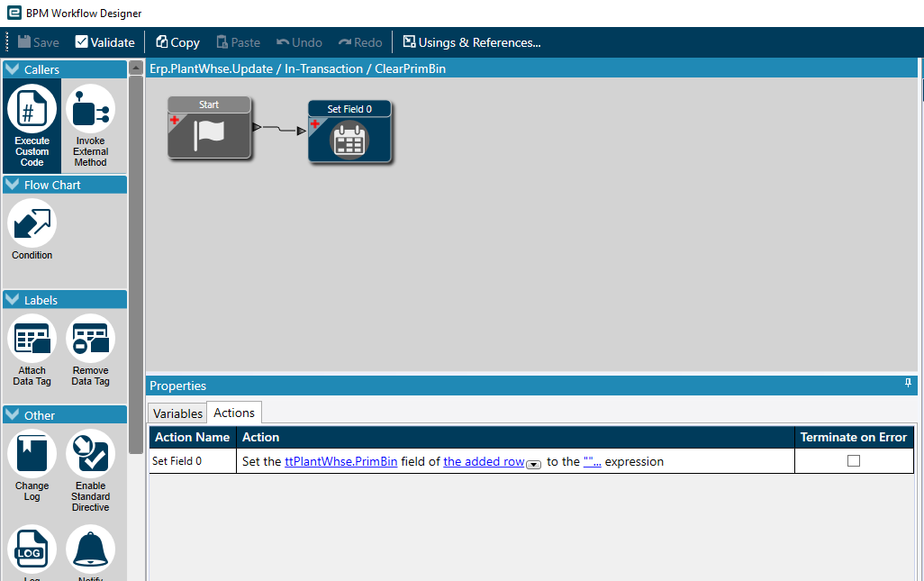Collapse the Flow Chart section
Screen dimensions: 924x581
(12, 185)
